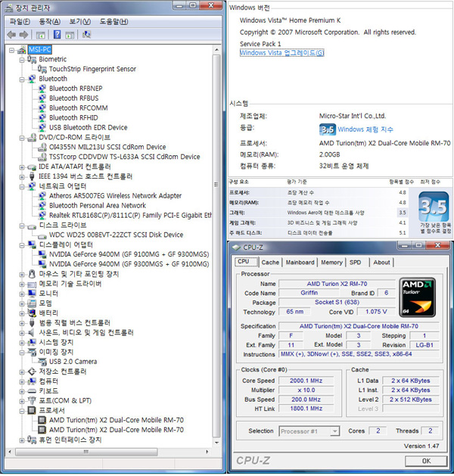Viewport: 454px width, 476px height.
Task: Click the 키보드 keyboard category icon
Action: [32, 391]
